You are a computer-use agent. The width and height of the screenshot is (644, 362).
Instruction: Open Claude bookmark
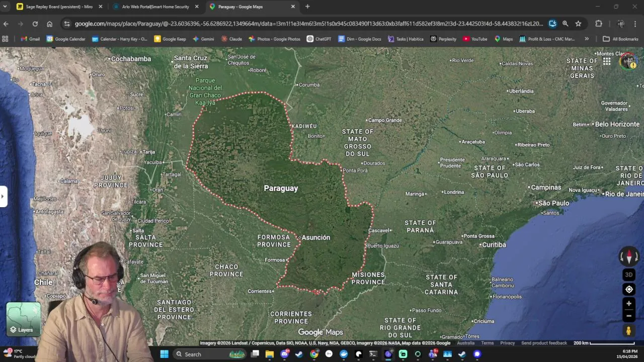[231, 39]
